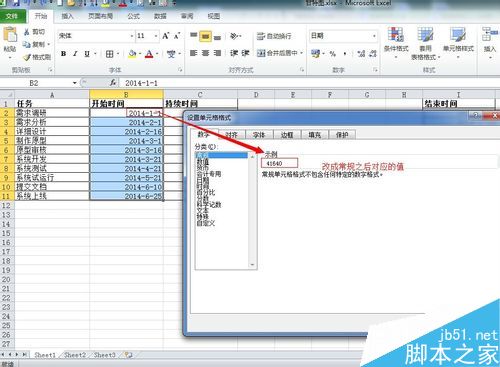
Task: Click the category list scroll-down arrow
Action: 252,265
